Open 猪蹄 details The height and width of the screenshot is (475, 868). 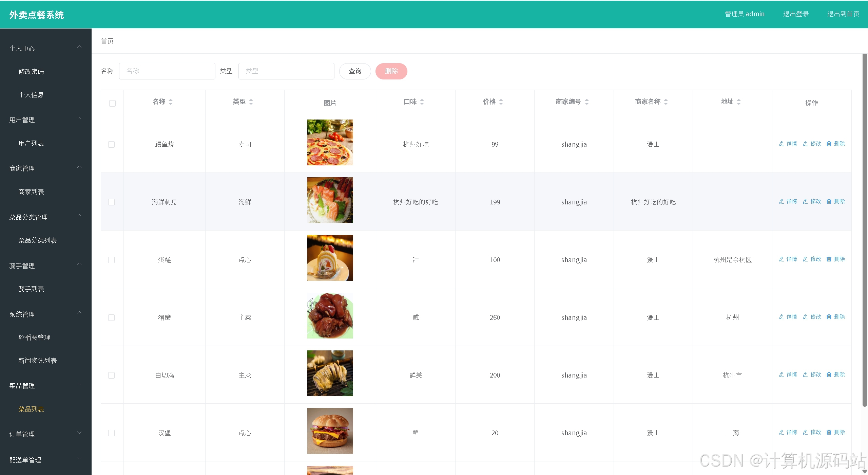788,317
